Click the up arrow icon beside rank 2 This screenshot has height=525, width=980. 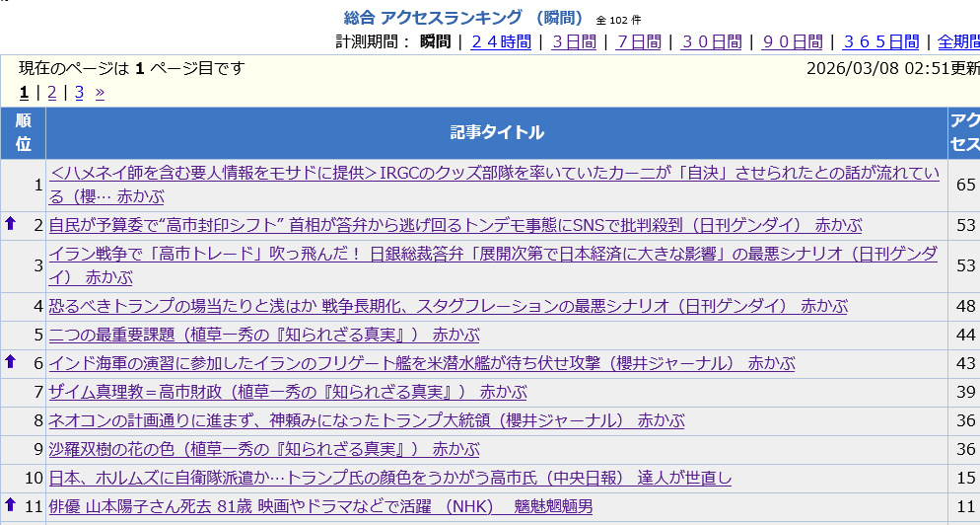point(11,224)
